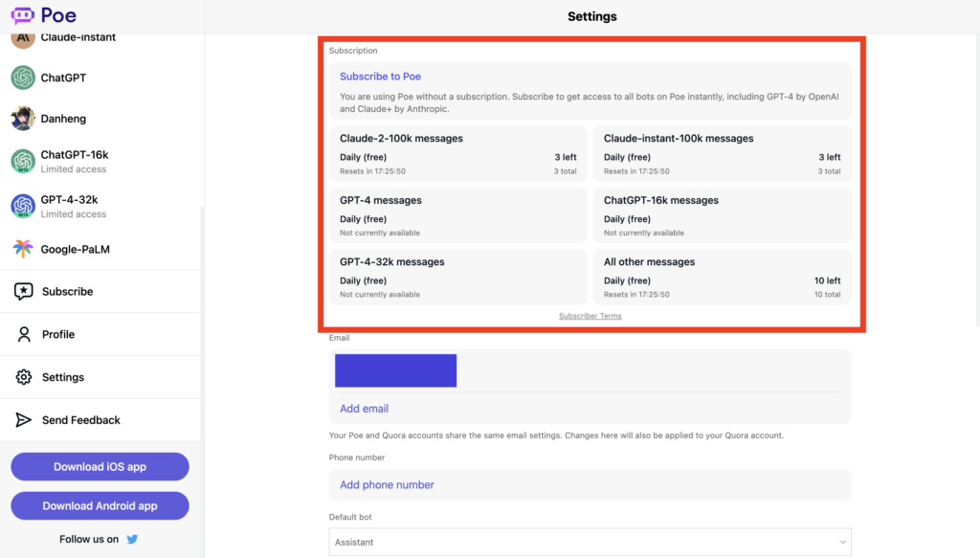The width and height of the screenshot is (980, 558).
Task: Open Claude-instant chat in sidebar
Action: (78, 38)
